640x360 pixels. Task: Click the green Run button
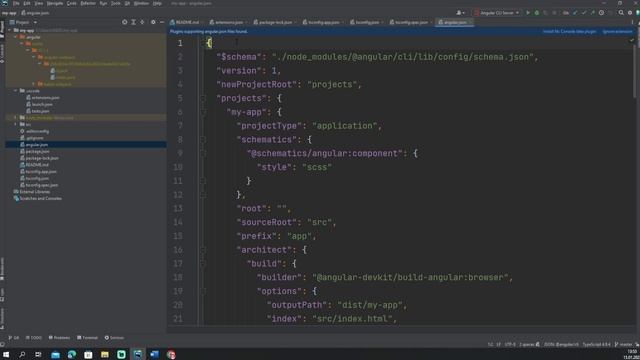pos(528,13)
